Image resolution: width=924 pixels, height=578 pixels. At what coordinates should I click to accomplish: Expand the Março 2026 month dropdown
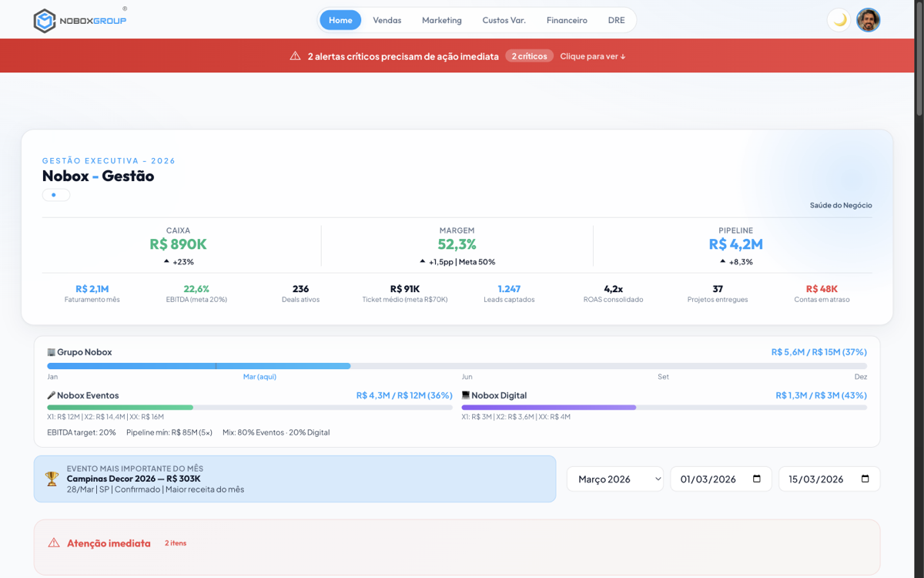tap(615, 479)
